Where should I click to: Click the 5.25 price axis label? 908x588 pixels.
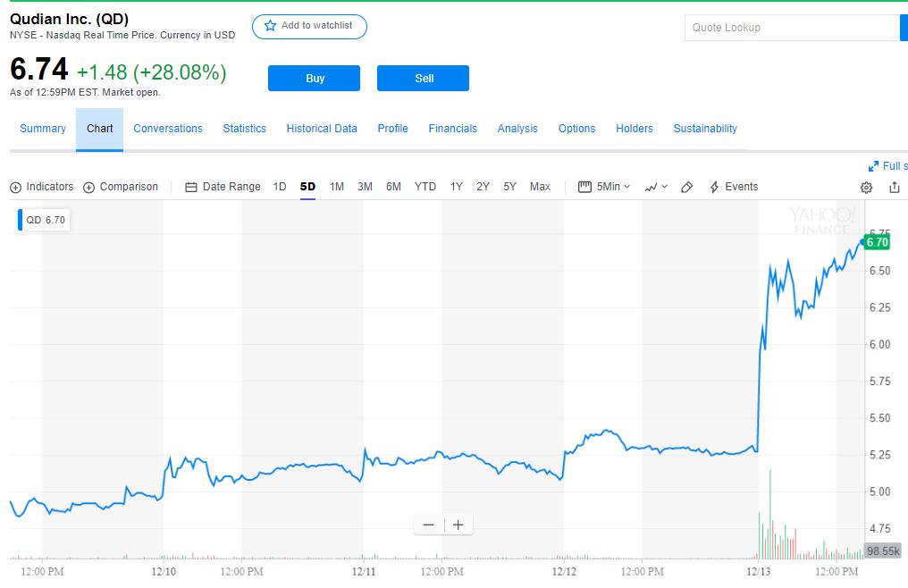coord(879,455)
